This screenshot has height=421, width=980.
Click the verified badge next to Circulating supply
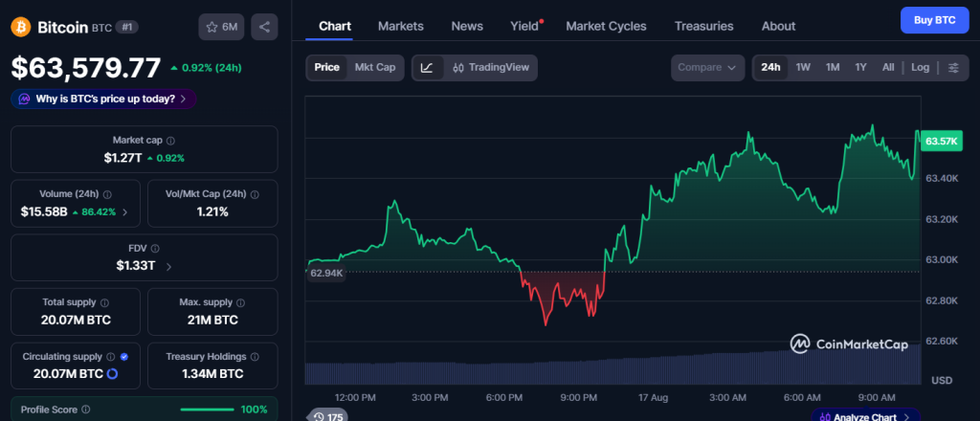123,357
